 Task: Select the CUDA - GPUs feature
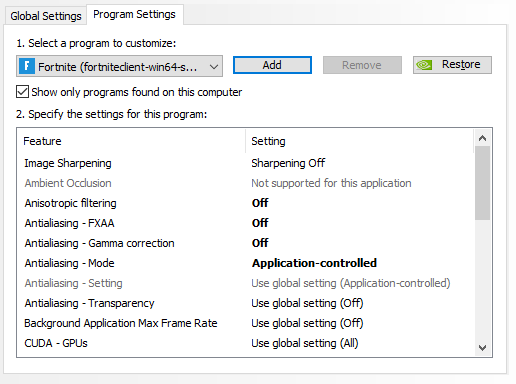click(x=56, y=343)
